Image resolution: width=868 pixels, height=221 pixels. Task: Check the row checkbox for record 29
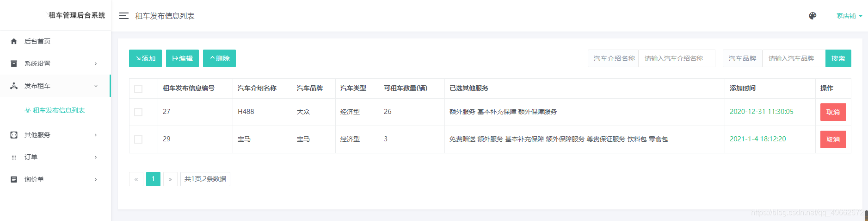(x=138, y=139)
